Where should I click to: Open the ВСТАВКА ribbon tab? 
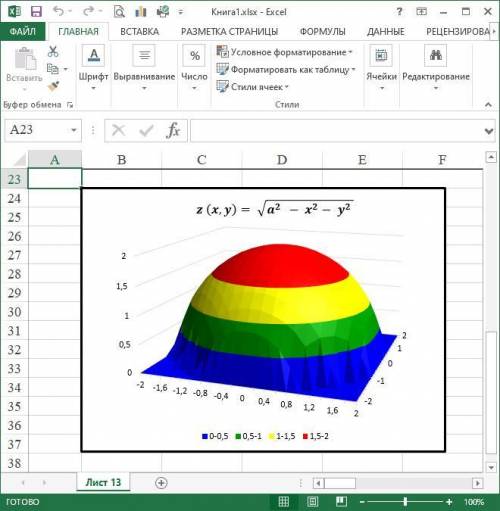click(140, 32)
